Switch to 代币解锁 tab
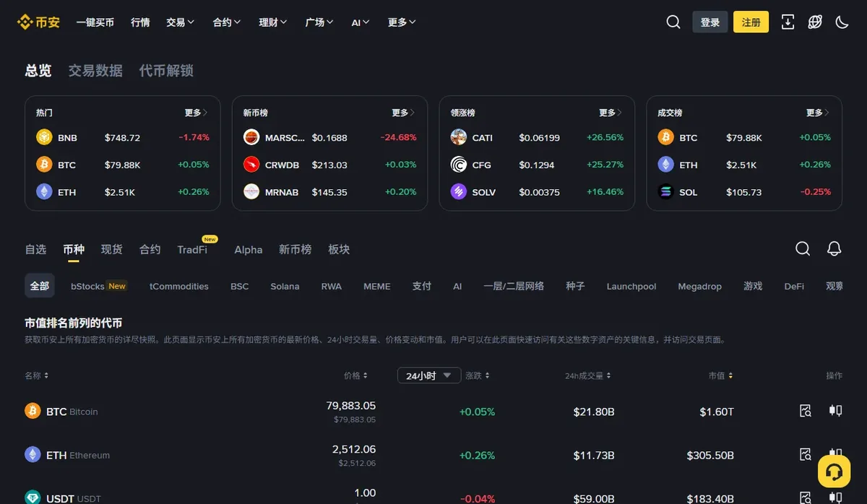 (166, 71)
